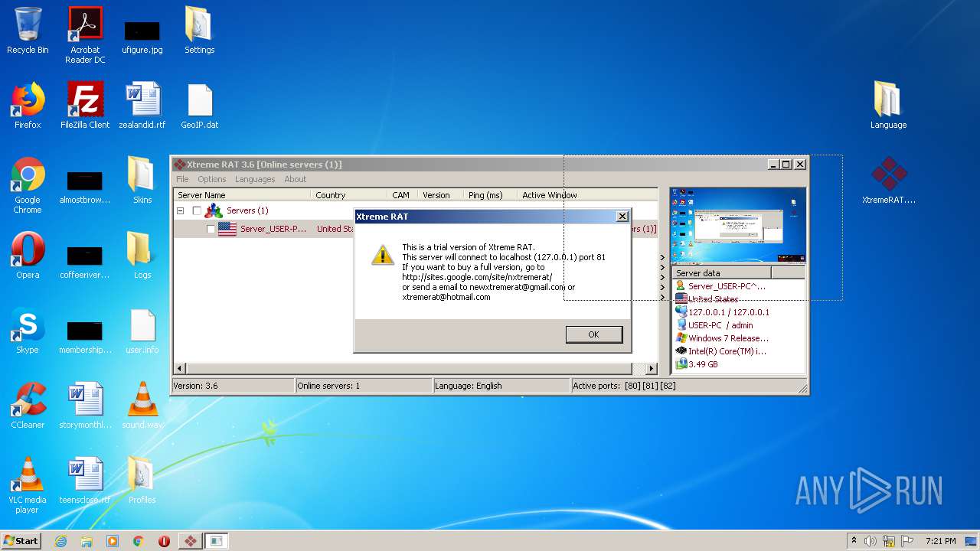
Task: Click the Online servers: 1 status entry
Action: point(364,386)
